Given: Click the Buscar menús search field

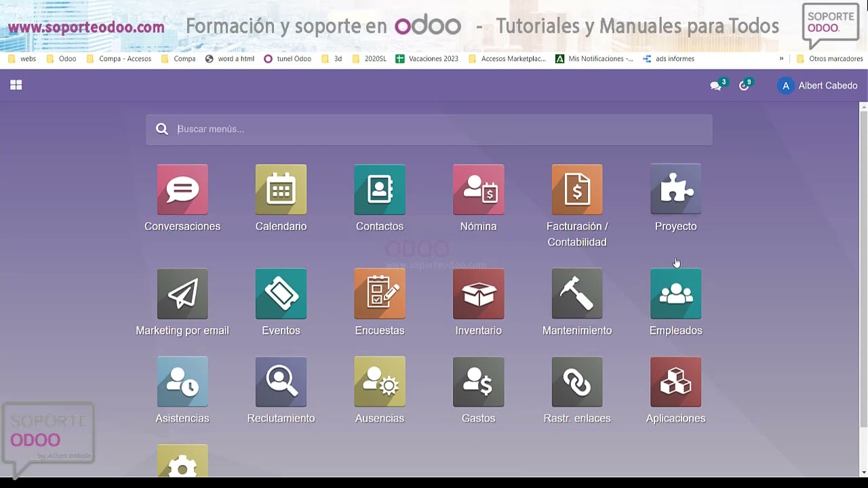Looking at the screenshot, I should [429, 129].
